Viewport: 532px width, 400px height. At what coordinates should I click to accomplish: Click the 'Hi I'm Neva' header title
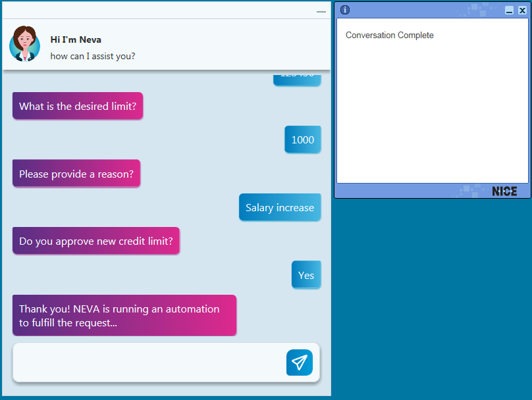(76, 39)
